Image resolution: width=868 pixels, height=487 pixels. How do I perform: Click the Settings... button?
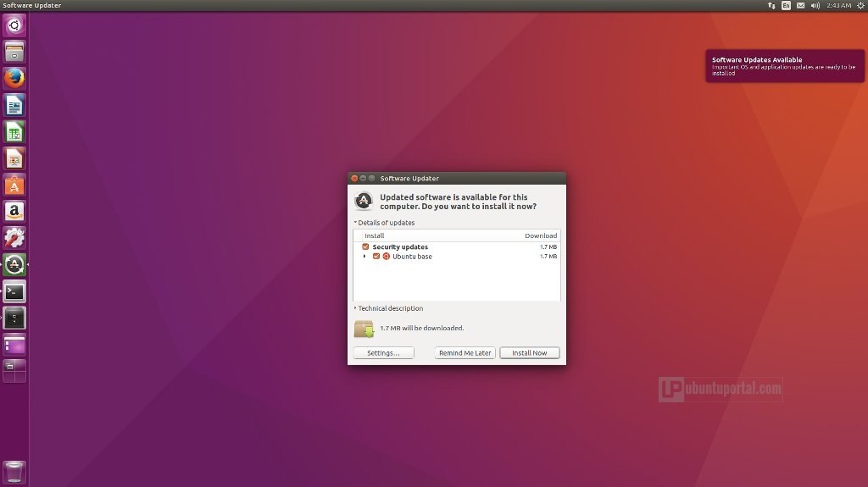[384, 353]
